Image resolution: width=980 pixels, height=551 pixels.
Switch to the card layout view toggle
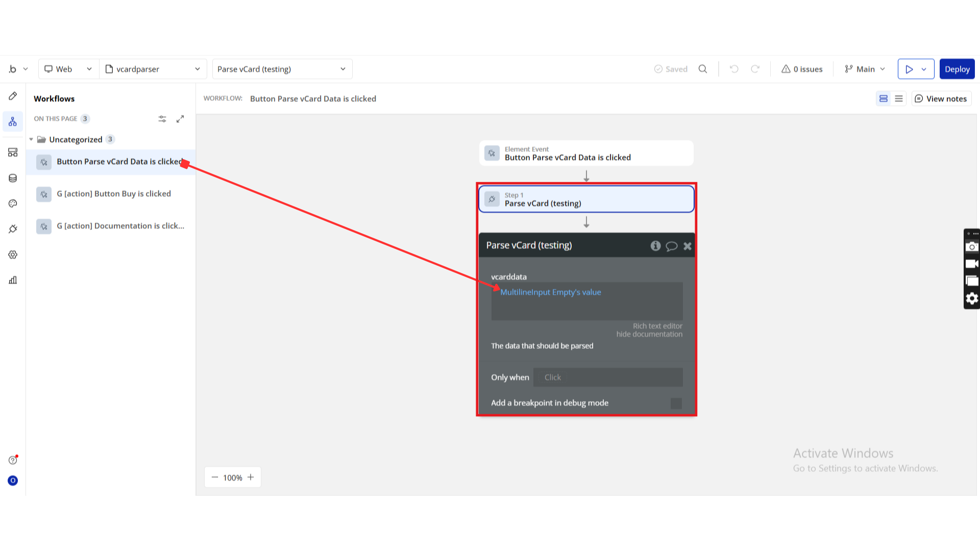click(884, 98)
